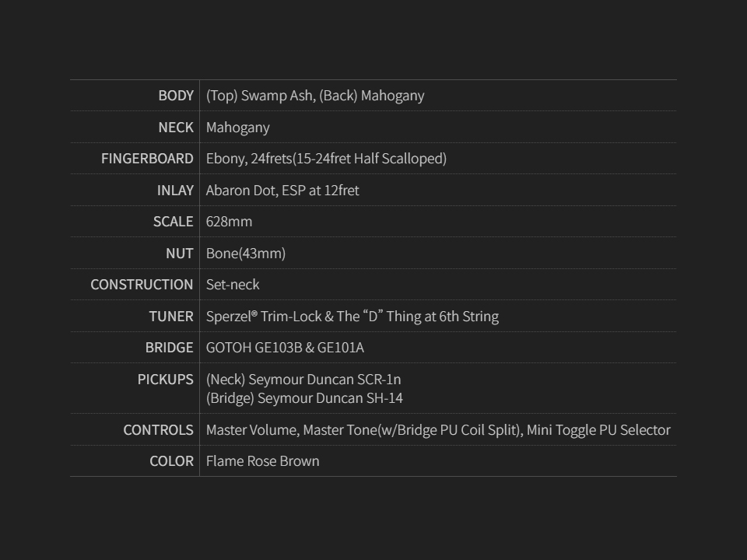Select the Seymour Duncan SCR-1n neck pickup
This screenshot has width=747, height=560.
coord(303,380)
